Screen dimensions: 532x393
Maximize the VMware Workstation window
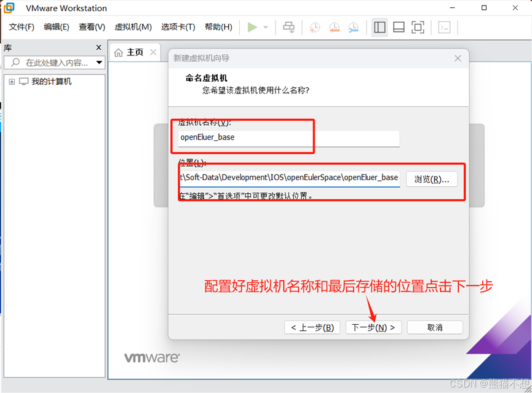coord(484,8)
